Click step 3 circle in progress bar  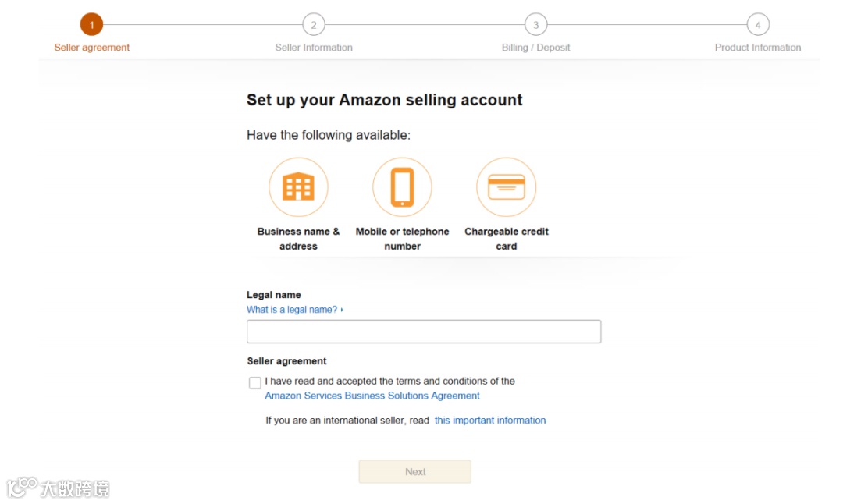[x=535, y=25]
